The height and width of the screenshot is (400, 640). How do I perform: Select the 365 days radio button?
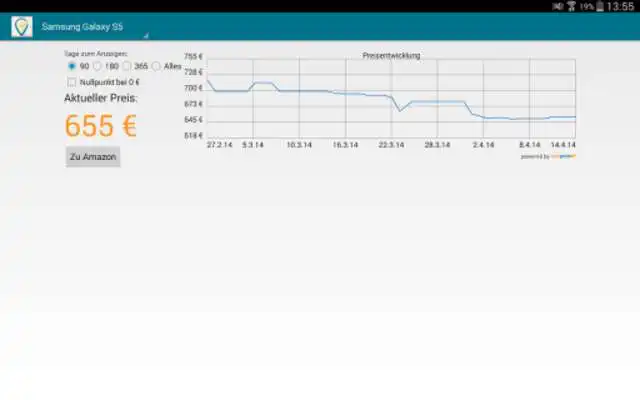click(x=127, y=66)
